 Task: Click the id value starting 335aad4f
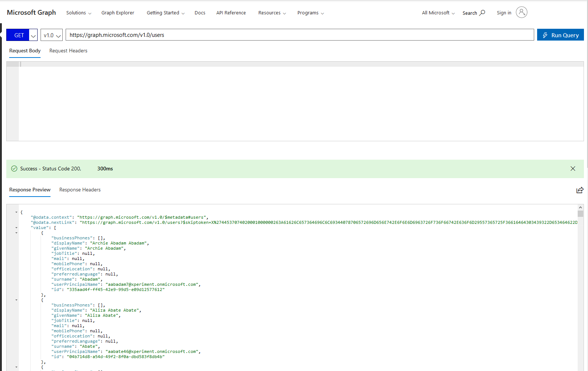[x=116, y=290]
